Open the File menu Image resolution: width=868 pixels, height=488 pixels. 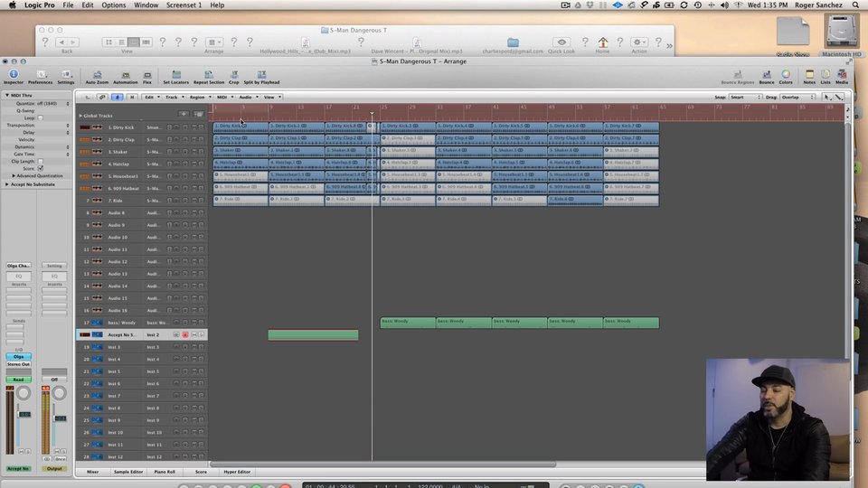(68, 5)
